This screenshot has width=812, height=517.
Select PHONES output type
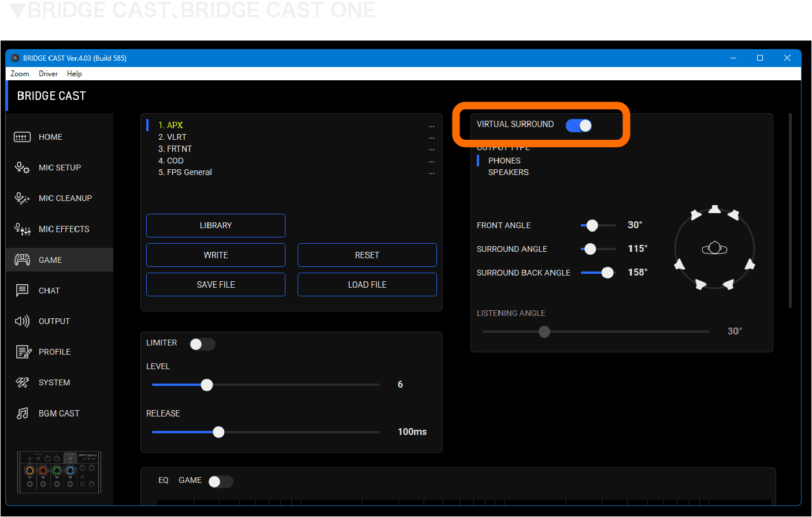[x=504, y=161]
